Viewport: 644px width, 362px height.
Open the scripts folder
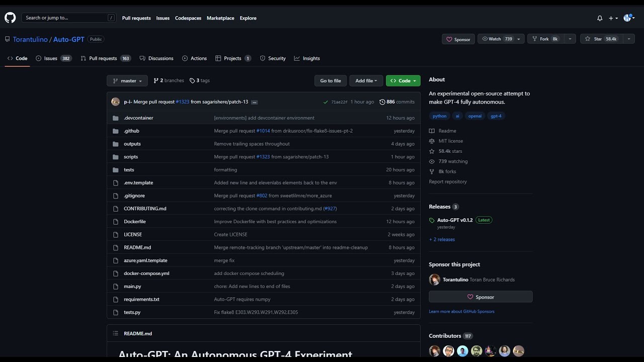pyautogui.click(x=131, y=157)
